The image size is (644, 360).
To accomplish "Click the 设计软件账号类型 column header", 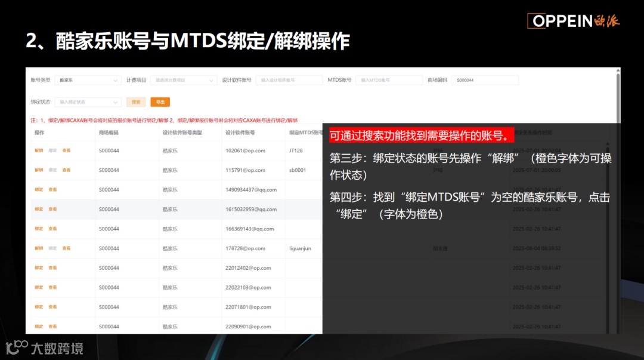I will point(182,133).
